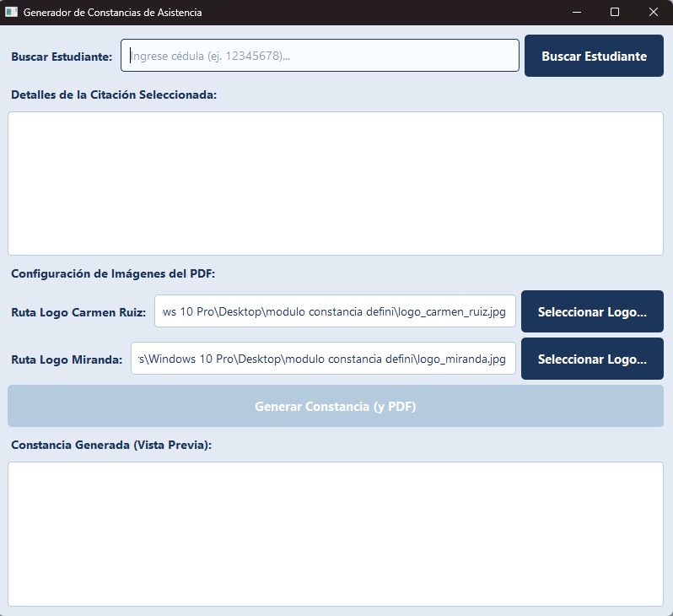Click inside the citation details text area

pos(336,183)
